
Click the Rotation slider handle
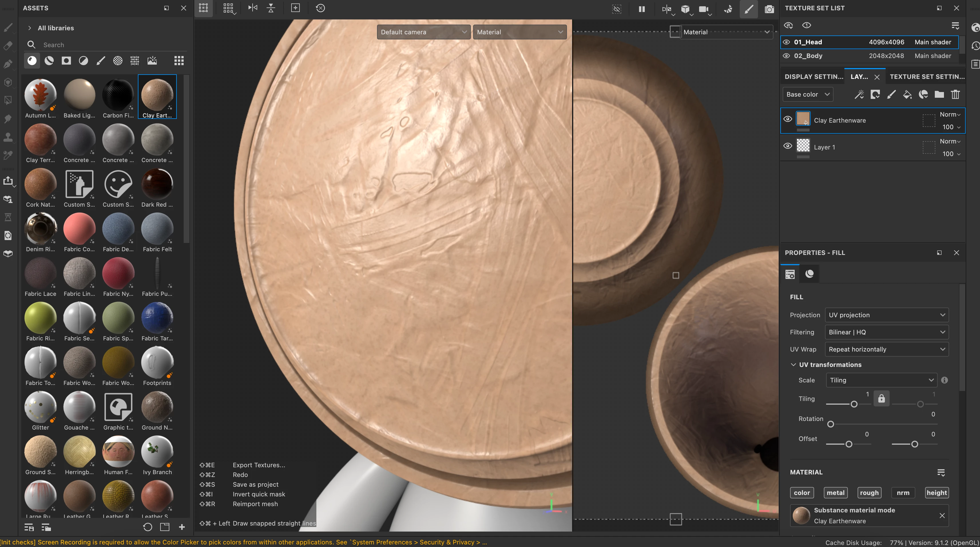point(830,424)
